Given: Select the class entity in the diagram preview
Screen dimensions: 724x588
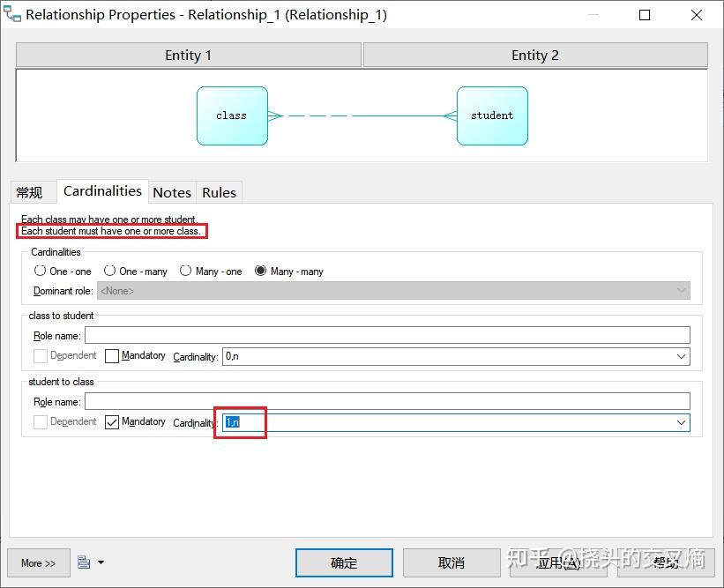Looking at the screenshot, I should tap(232, 115).
